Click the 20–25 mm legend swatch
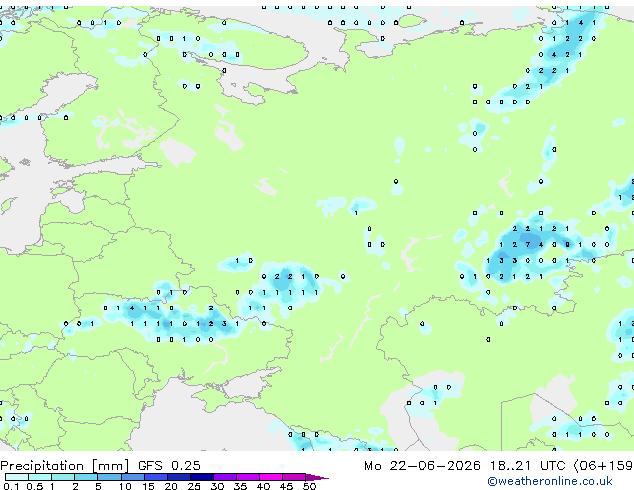The width and height of the screenshot is (634, 490). tap(178, 477)
